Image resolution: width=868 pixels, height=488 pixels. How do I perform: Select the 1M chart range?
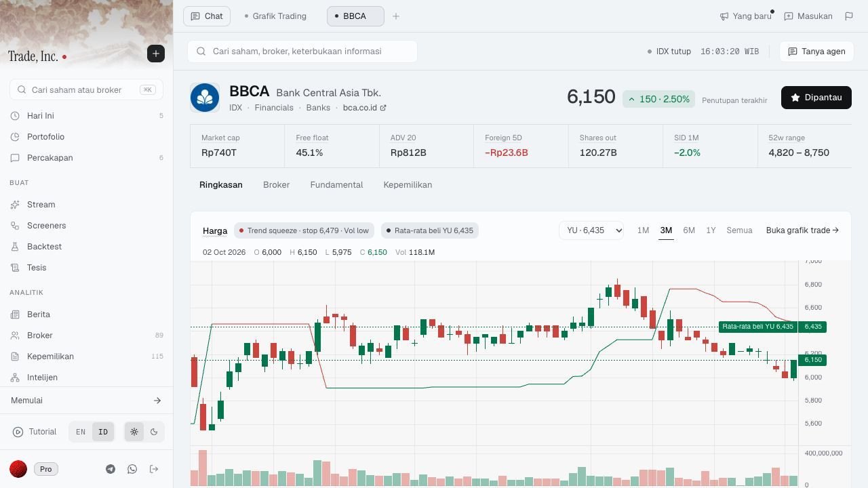(x=643, y=230)
